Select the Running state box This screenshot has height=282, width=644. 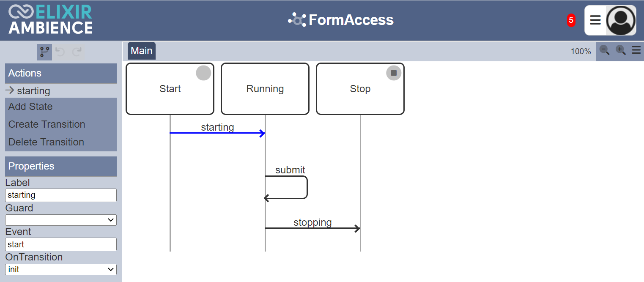(265, 89)
